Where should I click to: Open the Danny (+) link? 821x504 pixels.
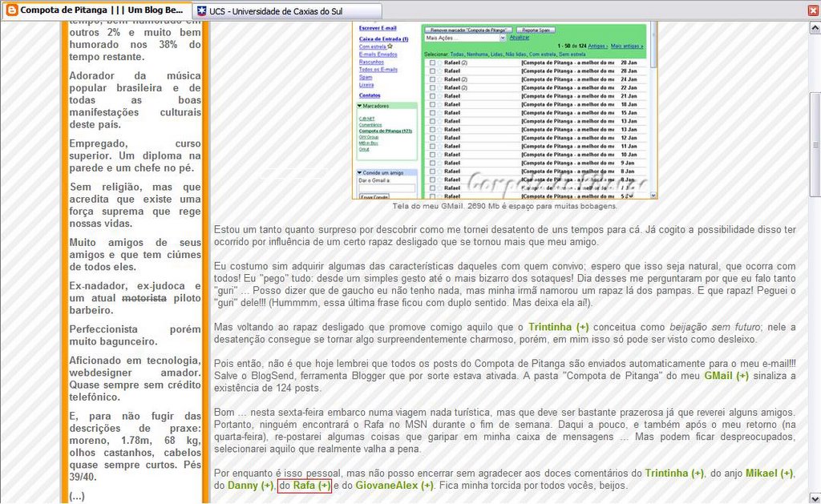click(x=250, y=486)
